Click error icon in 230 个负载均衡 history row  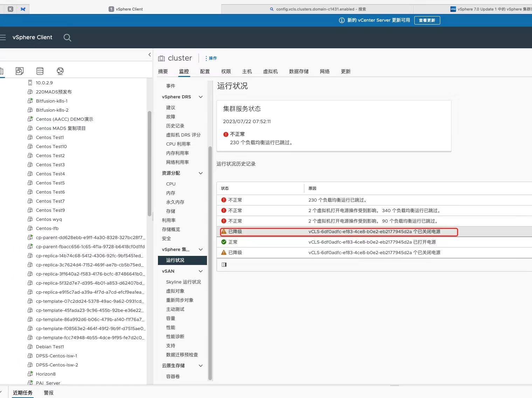click(224, 200)
